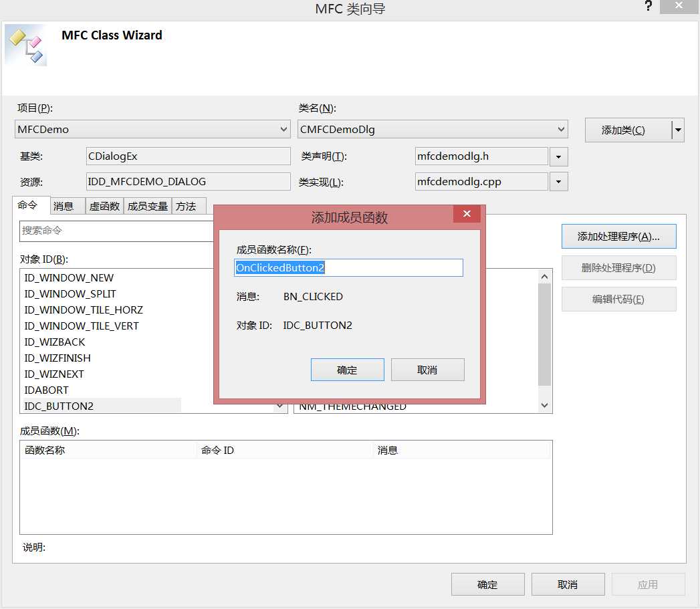The width and height of the screenshot is (700, 609).
Task: Switch to the 消息 tab
Action: (x=67, y=207)
